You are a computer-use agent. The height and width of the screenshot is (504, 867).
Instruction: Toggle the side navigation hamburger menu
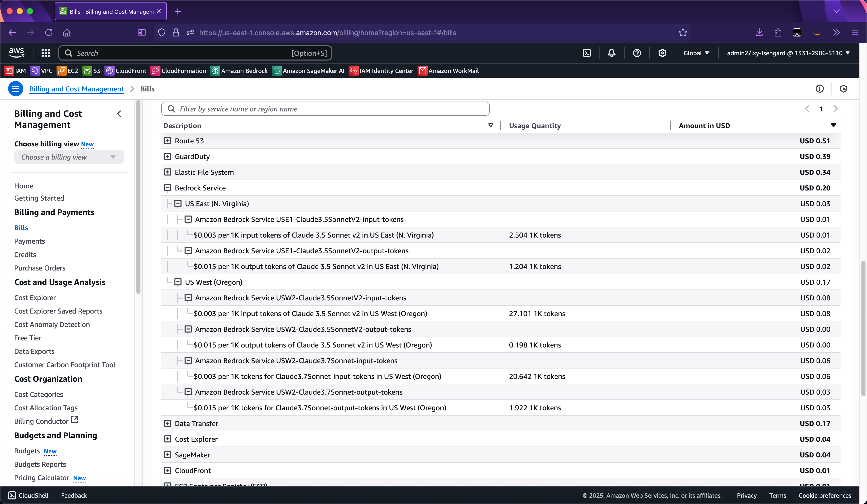pos(15,89)
